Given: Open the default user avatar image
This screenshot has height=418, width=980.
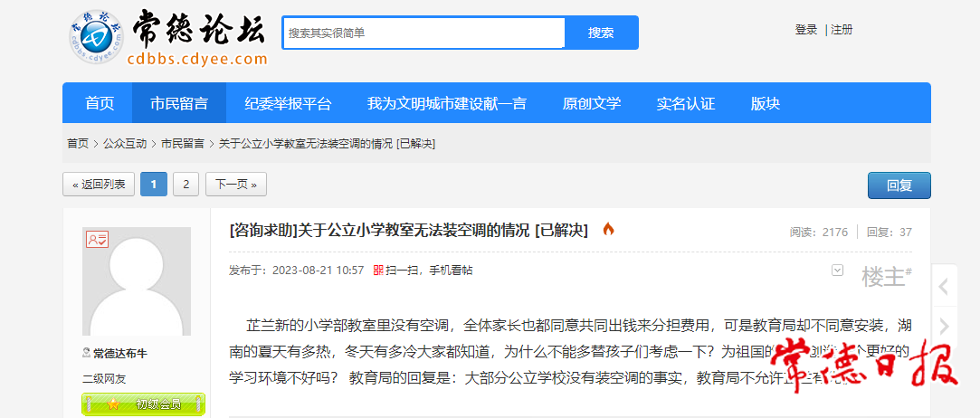Looking at the screenshot, I should [137, 281].
